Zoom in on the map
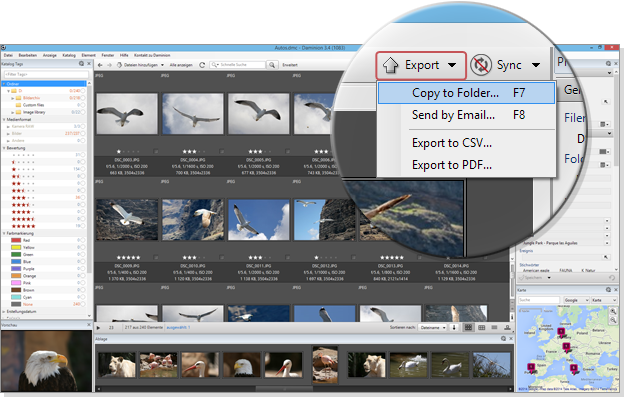Image resolution: width=624 pixels, height=397 pixels. (613, 311)
